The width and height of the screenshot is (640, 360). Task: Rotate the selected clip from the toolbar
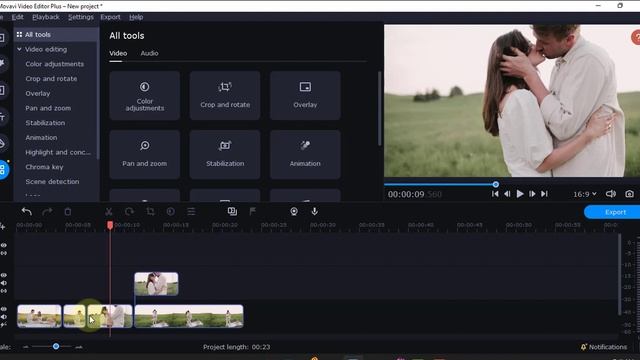pos(129,211)
